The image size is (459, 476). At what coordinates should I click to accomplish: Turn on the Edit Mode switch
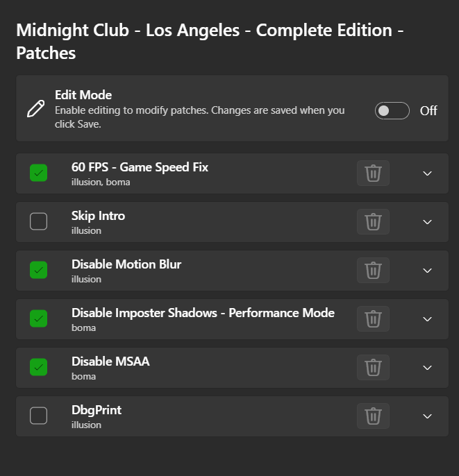392,111
